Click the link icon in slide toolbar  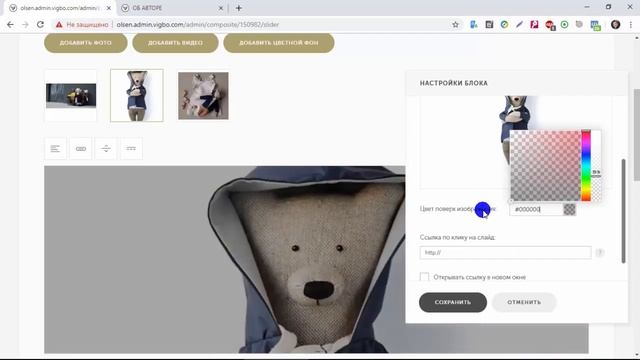tap(81, 149)
